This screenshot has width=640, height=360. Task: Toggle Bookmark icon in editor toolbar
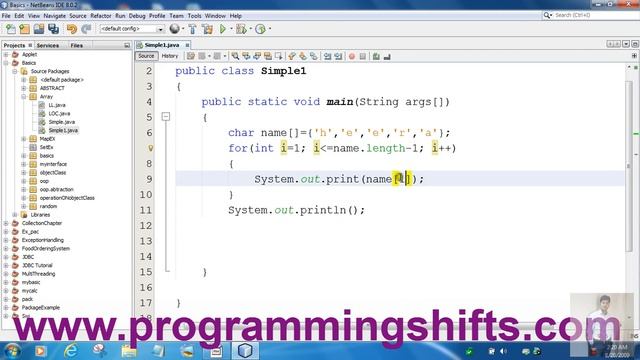[313, 56]
